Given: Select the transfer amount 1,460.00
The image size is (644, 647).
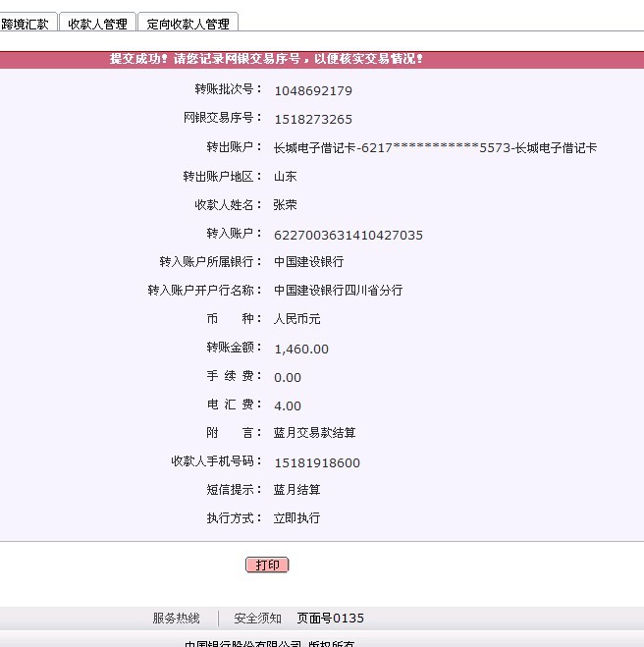Looking at the screenshot, I should pos(301,349).
